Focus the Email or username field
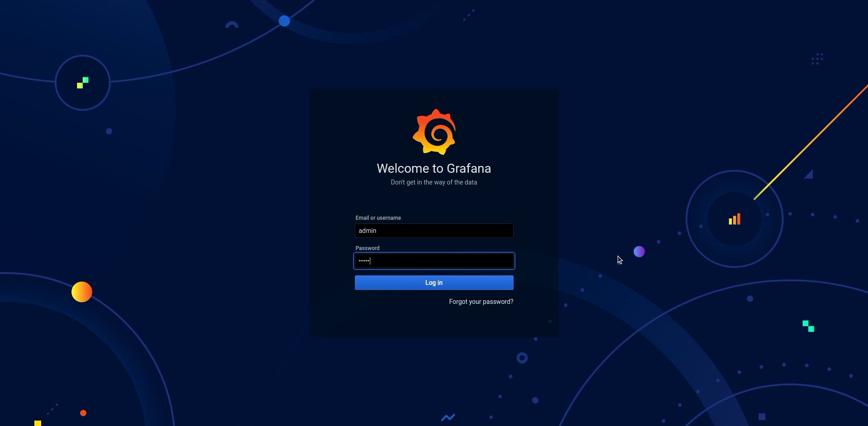868x426 pixels. point(434,231)
